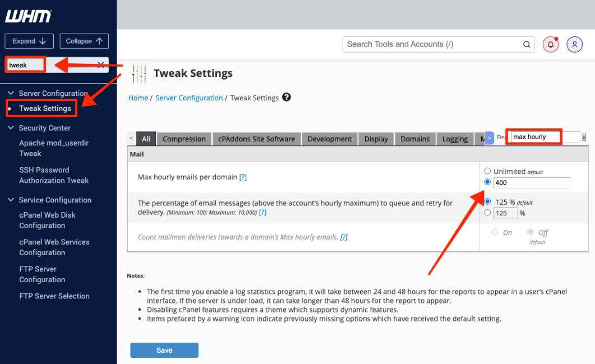Switch to the All tab

pyautogui.click(x=146, y=139)
